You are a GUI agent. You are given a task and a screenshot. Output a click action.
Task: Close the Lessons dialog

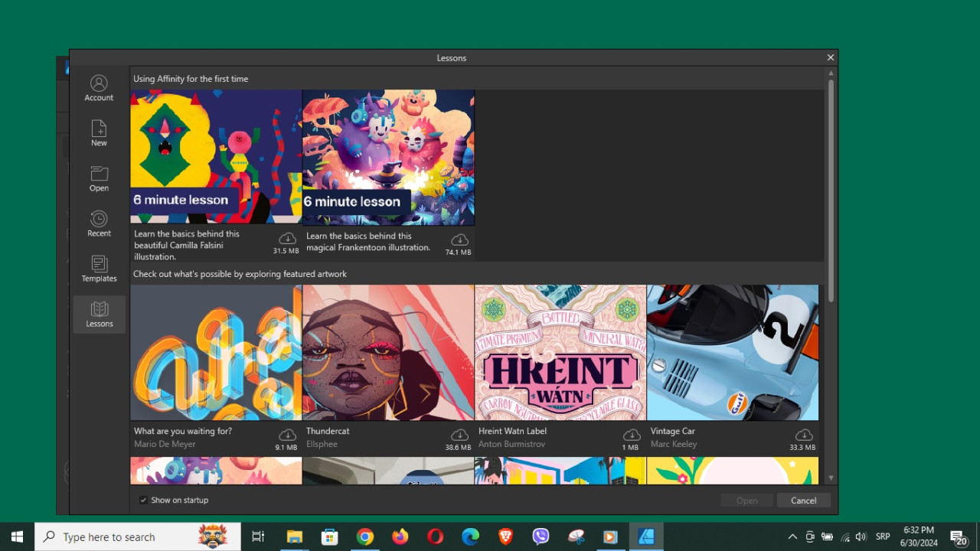830,57
